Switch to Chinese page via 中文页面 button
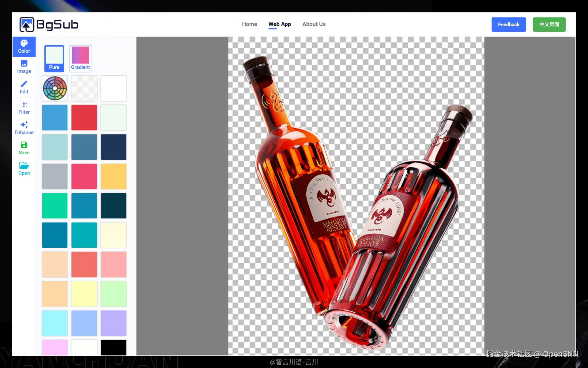This screenshot has width=588, height=368. click(549, 24)
